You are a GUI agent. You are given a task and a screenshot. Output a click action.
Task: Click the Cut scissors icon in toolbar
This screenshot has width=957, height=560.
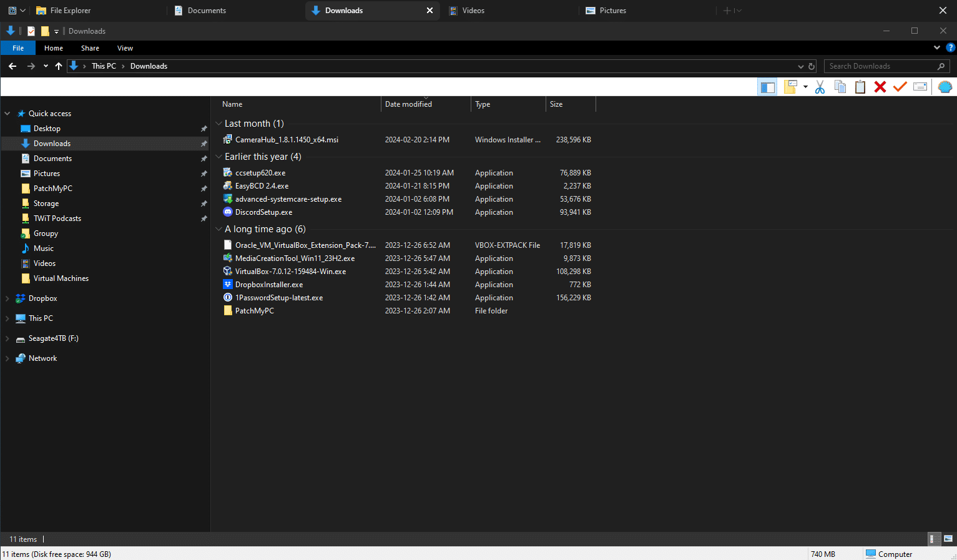click(x=820, y=87)
